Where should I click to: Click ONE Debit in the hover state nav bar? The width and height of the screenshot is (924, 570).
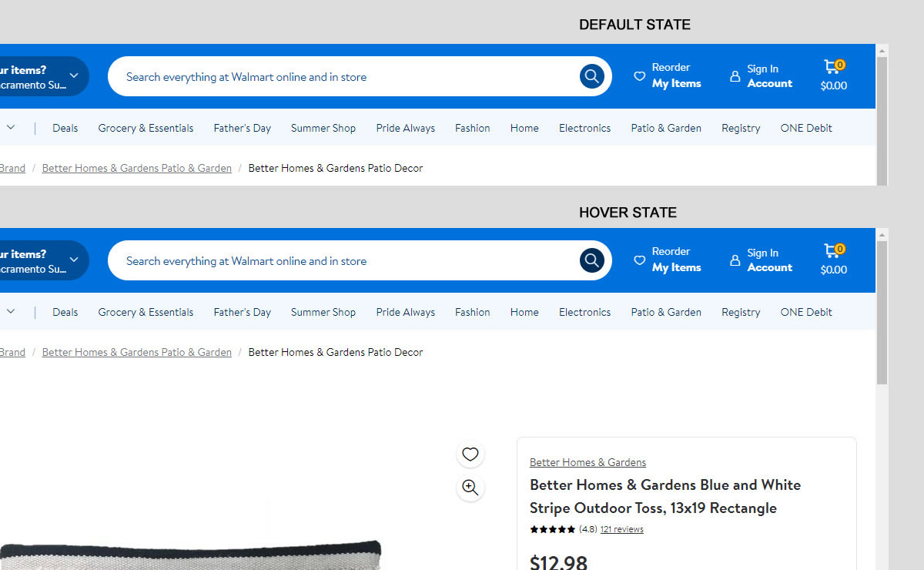click(806, 312)
